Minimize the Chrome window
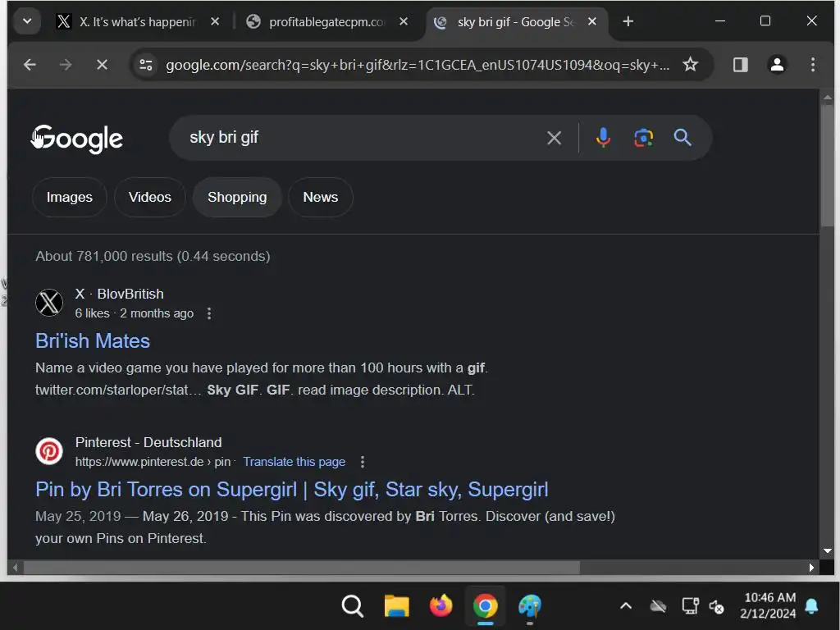This screenshot has width=840, height=630. (x=720, y=21)
